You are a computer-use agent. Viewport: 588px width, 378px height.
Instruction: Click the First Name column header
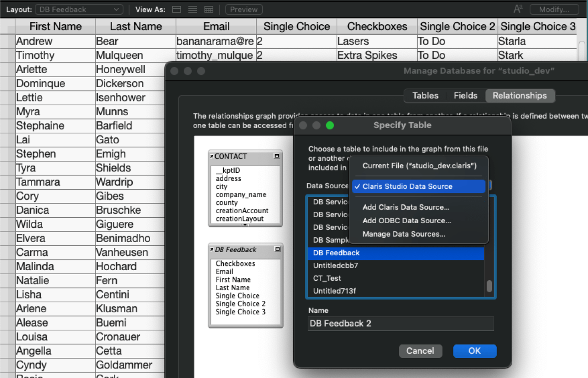[x=56, y=27]
